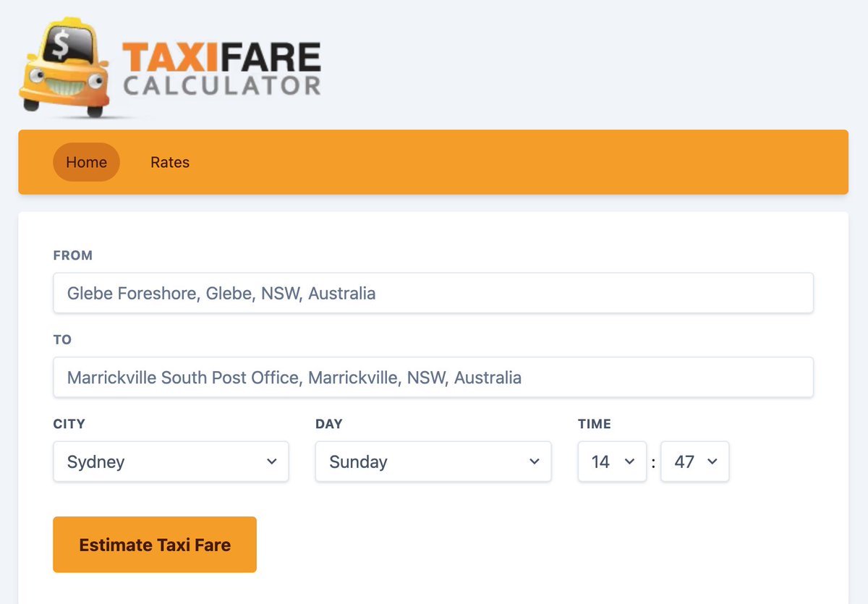Open the City dropdown showing Sydney
Image resolution: width=868 pixels, height=604 pixels.
tap(171, 461)
